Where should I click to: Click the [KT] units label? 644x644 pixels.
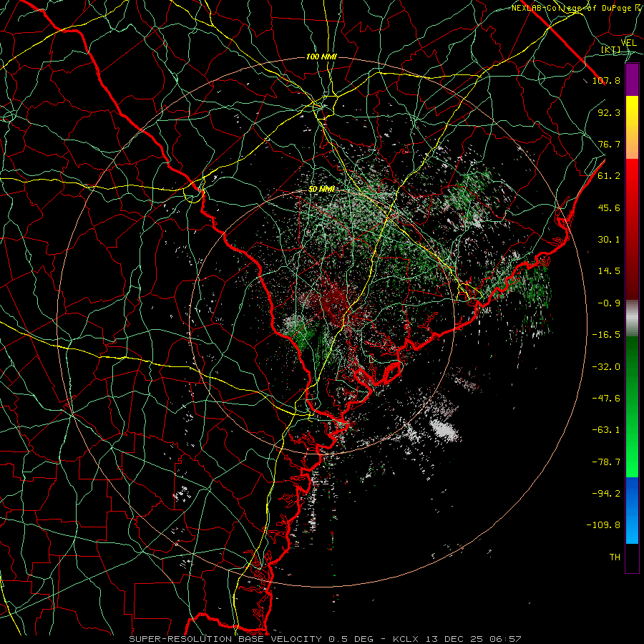[x=611, y=50]
